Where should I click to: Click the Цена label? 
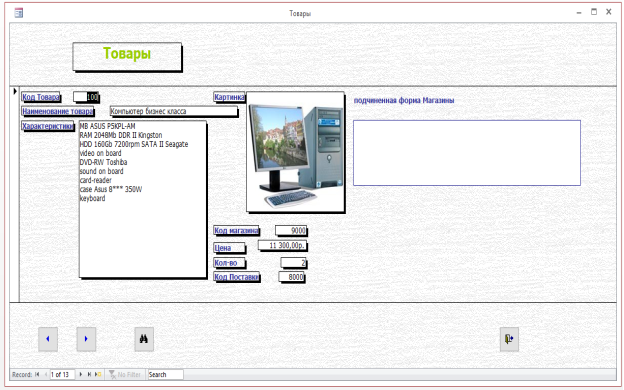tap(229, 248)
